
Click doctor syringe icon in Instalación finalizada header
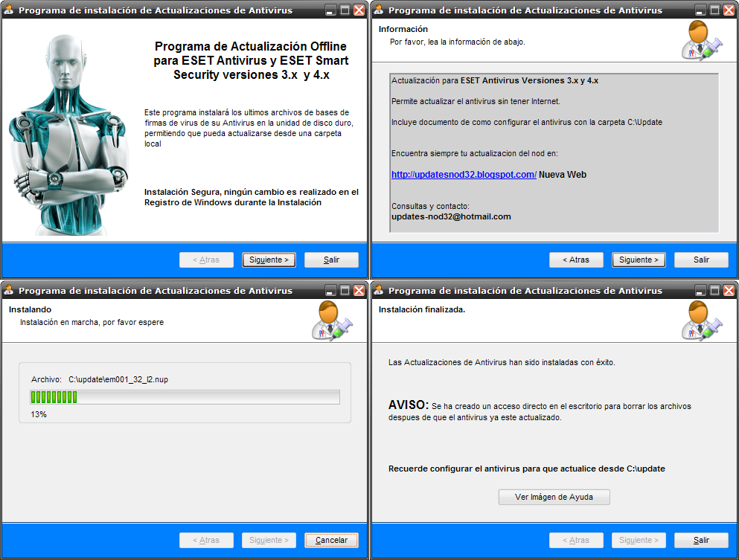click(x=701, y=321)
